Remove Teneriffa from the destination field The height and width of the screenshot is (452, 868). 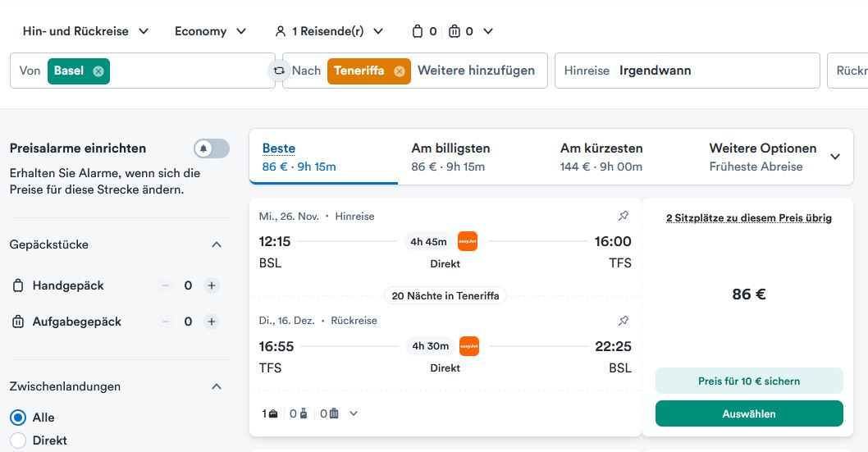click(400, 71)
